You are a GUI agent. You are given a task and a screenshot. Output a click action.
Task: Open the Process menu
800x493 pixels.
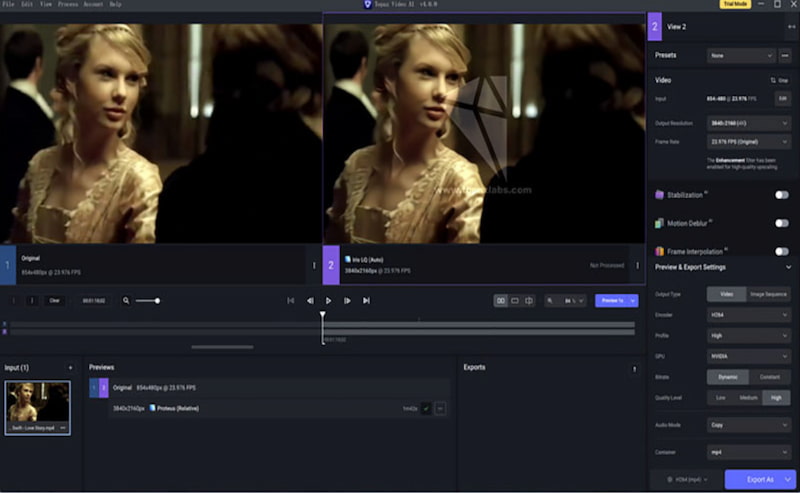[67, 4]
